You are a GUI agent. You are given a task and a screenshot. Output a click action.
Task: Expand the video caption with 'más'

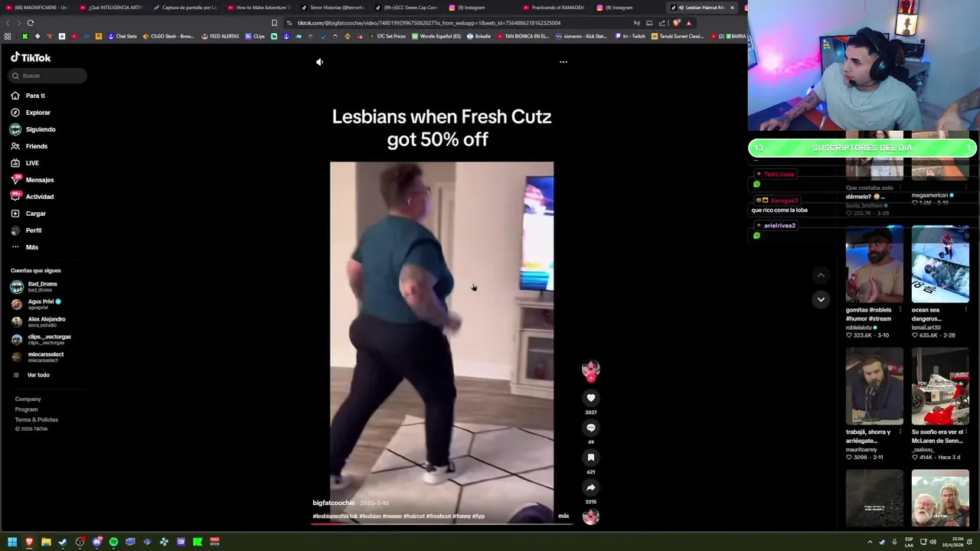pyautogui.click(x=563, y=516)
